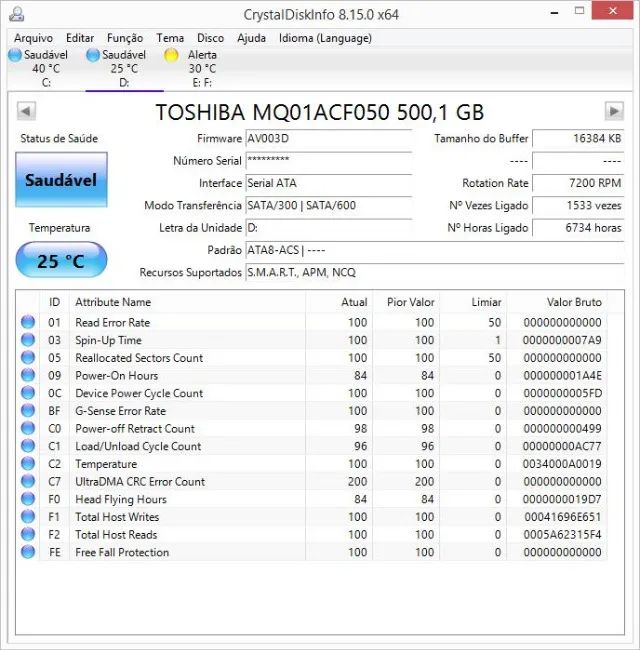Open the Ajuda menu

coord(251,38)
